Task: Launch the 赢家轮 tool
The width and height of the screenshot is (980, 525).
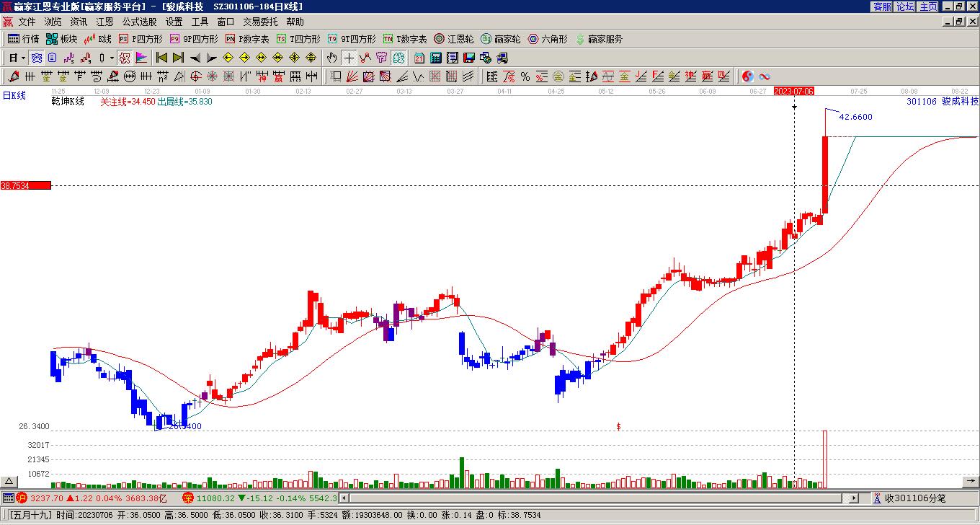Action: tap(500, 39)
